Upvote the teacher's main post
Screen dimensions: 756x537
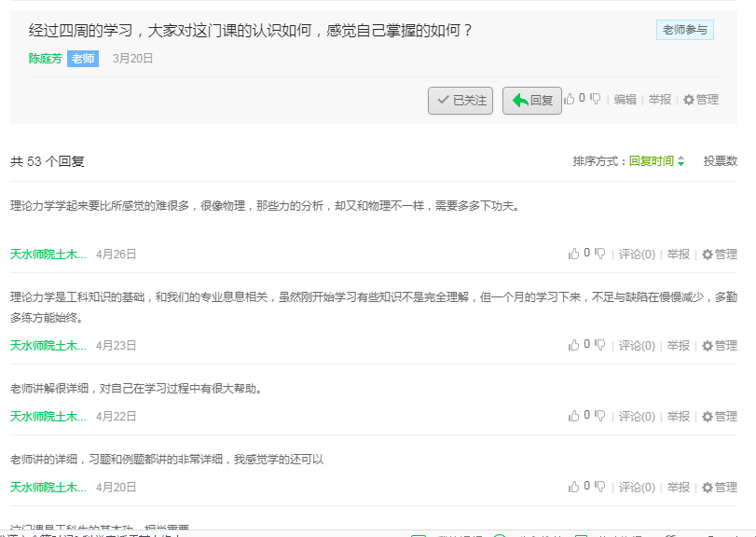(570, 99)
